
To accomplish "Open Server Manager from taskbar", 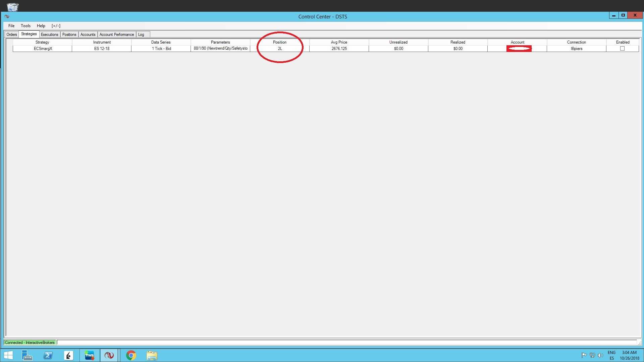I will tap(27, 355).
